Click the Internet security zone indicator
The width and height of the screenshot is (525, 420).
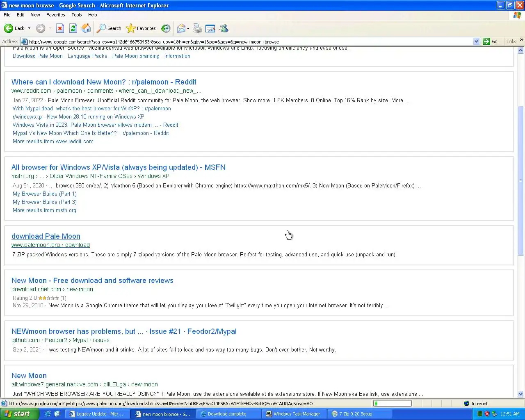476,404
